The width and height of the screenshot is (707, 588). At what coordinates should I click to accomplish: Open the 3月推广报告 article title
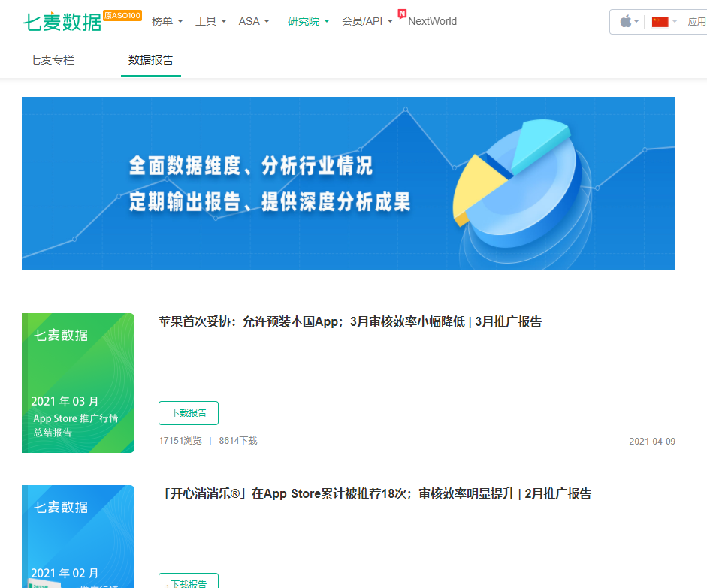pos(350,321)
